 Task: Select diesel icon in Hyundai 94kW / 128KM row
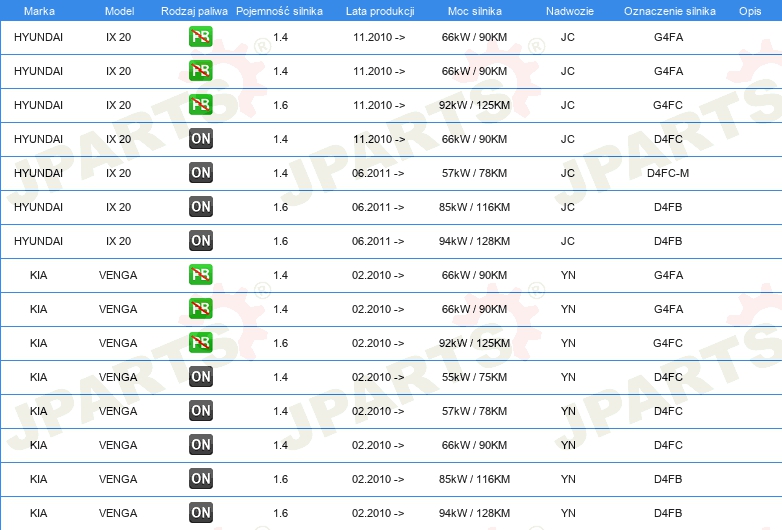[200, 241]
